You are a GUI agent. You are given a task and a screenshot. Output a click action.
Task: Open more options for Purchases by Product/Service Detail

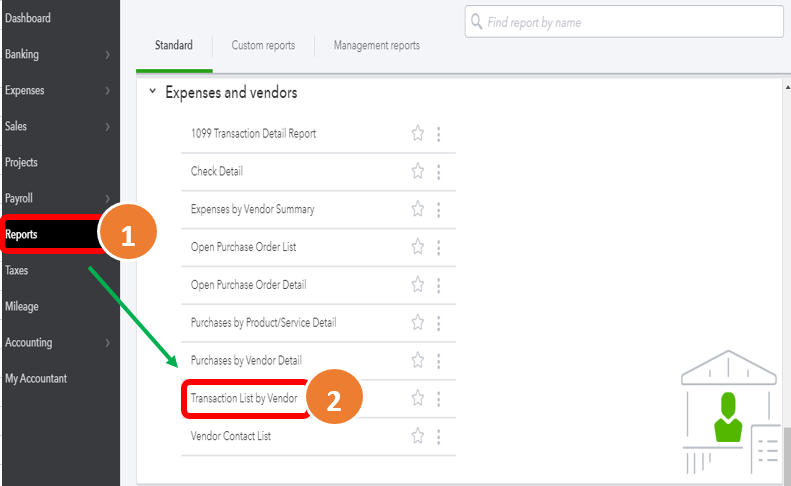(x=438, y=323)
